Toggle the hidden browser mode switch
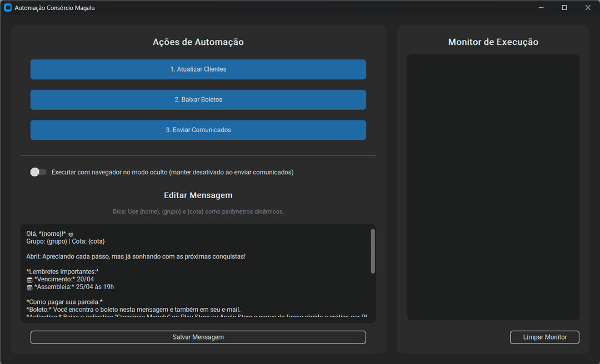This screenshot has height=364, width=600. (x=38, y=172)
